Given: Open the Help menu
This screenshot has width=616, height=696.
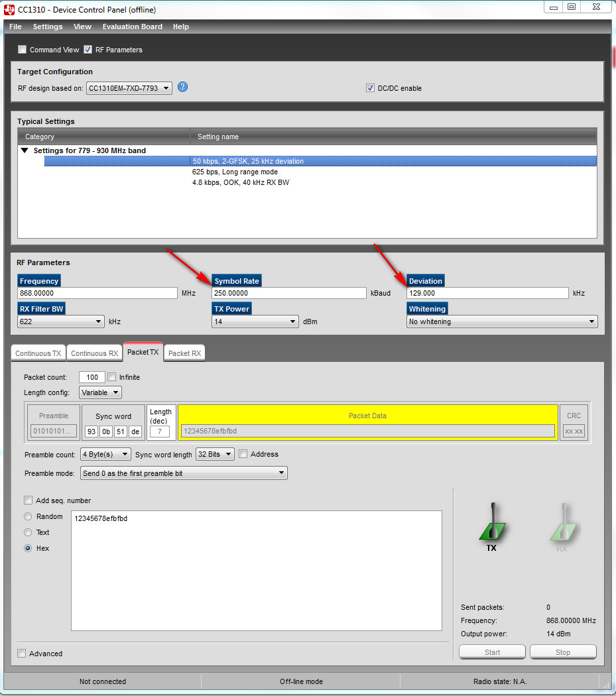Looking at the screenshot, I should click(181, 27).
